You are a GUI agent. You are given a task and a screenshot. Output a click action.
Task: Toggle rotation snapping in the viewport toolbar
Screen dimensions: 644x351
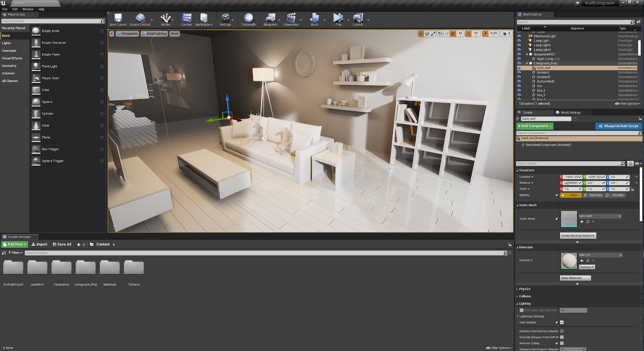(468, 34)
